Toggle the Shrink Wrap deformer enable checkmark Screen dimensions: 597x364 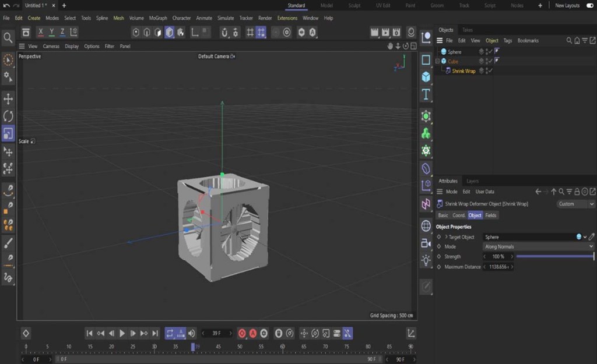pyautogui.click(x=490, y=71)
